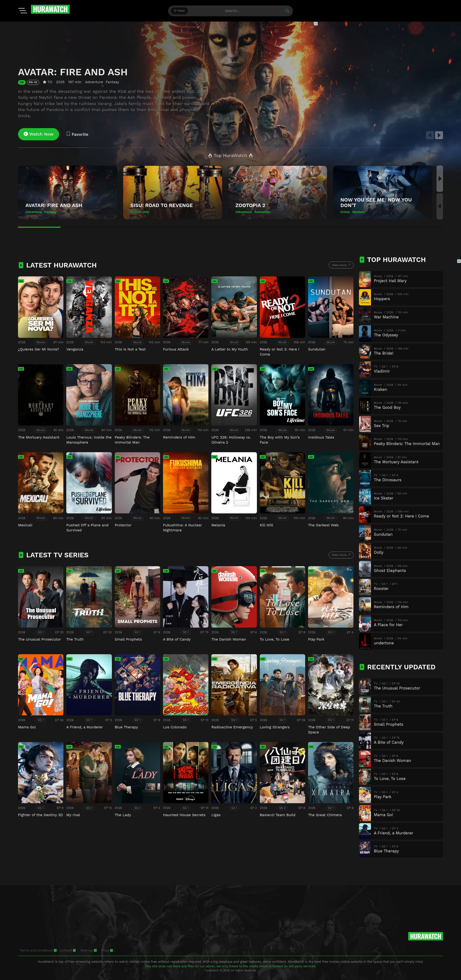Image resolution: width=461 pixels, height=980 pixels.
Task: Go to previous hero slide arrow
Action: (430, 135)
